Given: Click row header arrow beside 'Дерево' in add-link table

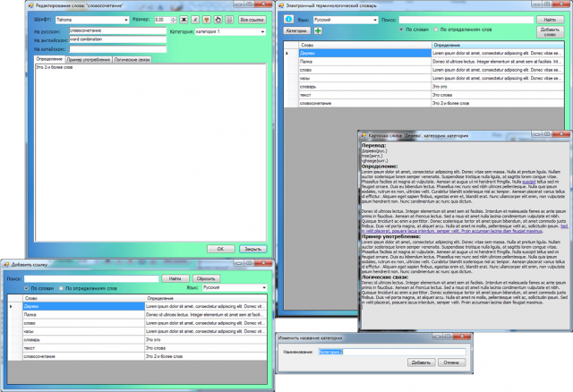Looking at the screenshot, I should click(x=15, y=306).
